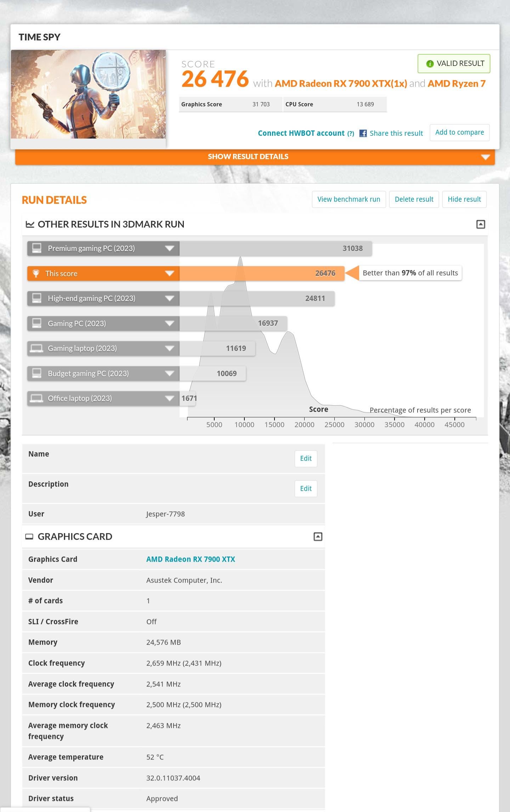Click the Graphics Score value 31 703
This screenshot has width=510, height=812.
pyautogui.click(x=261, y=104)
